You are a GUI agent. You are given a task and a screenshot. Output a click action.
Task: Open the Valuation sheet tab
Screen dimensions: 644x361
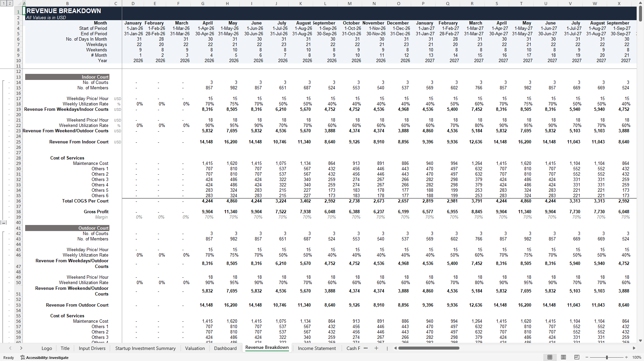point(195,348)
